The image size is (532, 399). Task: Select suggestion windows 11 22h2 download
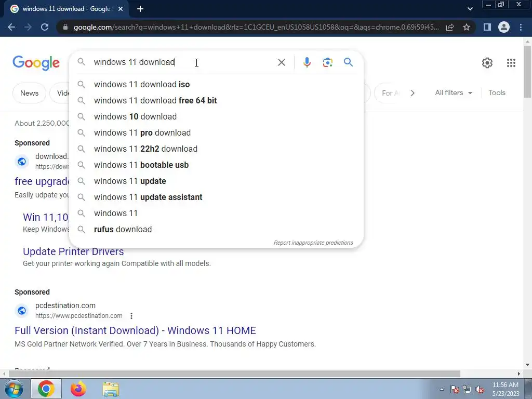click(216, 149)
